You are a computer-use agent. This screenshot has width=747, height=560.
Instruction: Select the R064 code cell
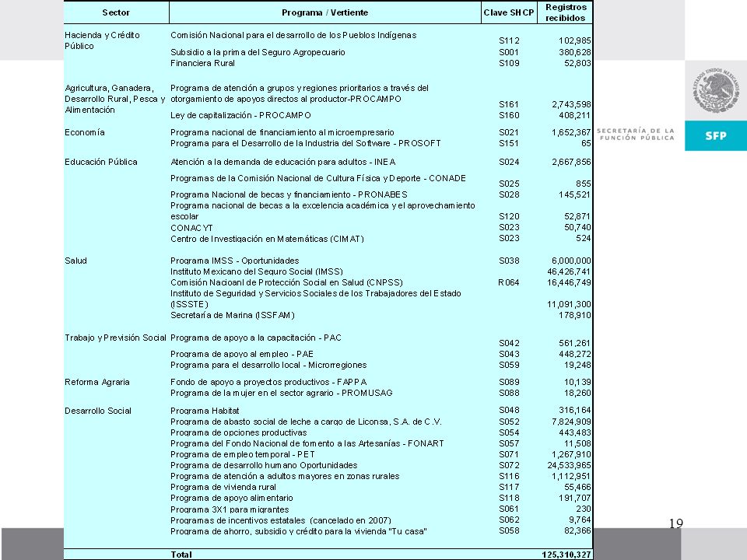coord(509,282)
